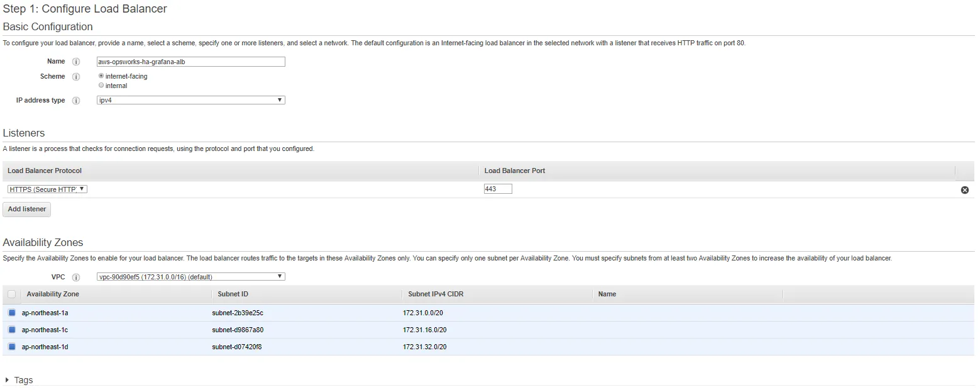Select the internet-facing scheme radio button
Screen dimensions: 980x392
coord(101,76)
